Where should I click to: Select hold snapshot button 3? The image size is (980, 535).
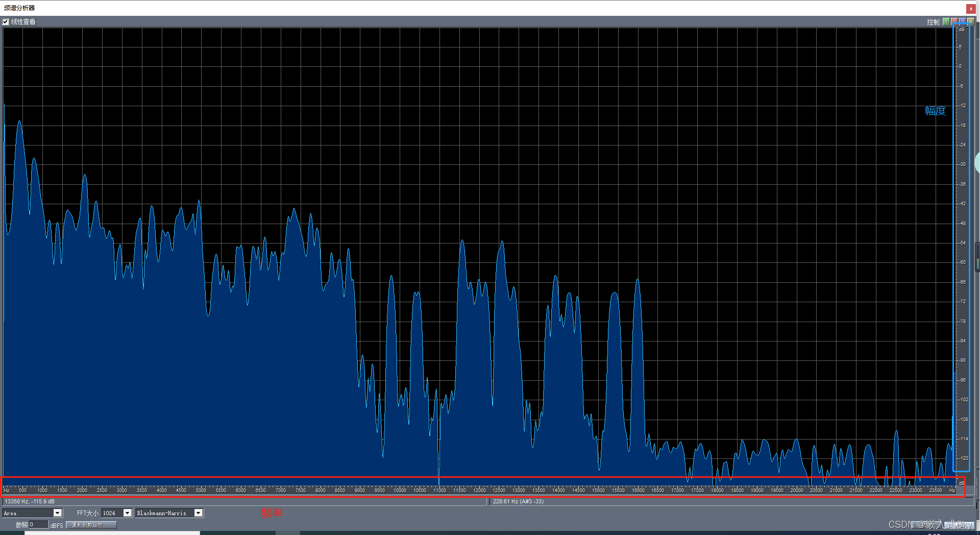point(963,22)
